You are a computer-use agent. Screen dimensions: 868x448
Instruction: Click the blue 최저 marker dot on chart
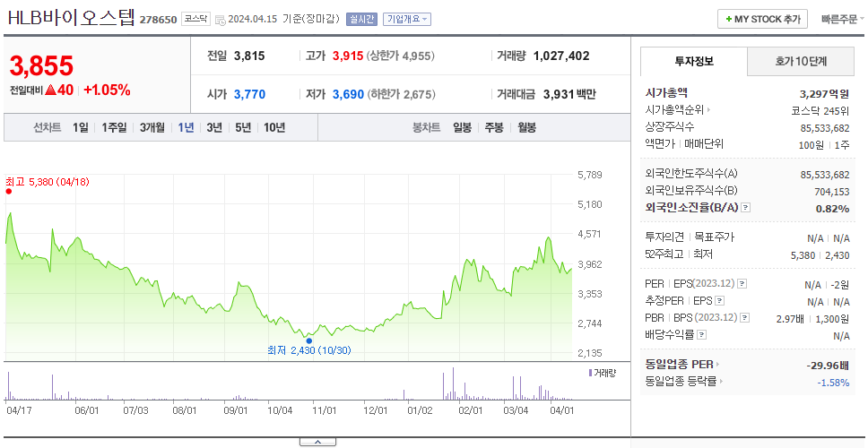pyautogui.click(x=308, y=340)
